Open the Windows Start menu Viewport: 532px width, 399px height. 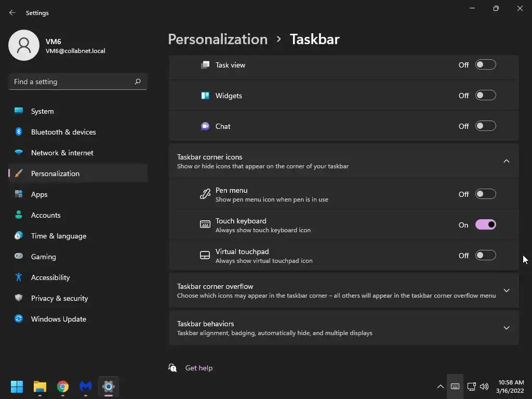click(17, 387)
